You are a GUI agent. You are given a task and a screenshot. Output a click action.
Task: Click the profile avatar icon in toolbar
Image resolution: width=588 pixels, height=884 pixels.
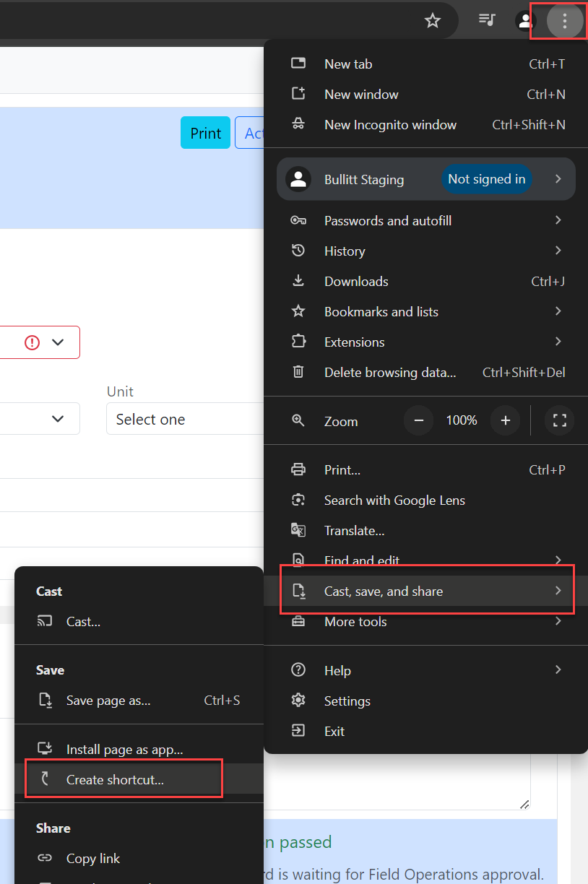pyautogui.click(x=525, y=20)
